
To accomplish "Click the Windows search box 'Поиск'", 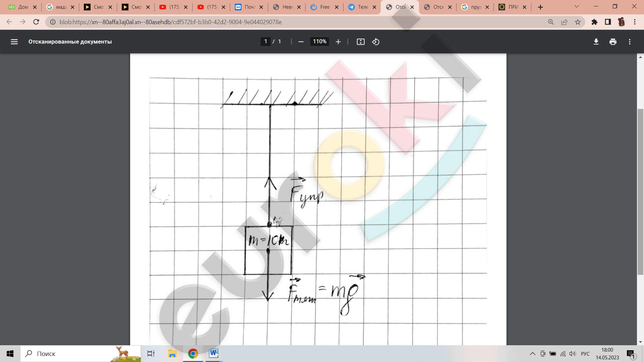I will tap(80, 354).
